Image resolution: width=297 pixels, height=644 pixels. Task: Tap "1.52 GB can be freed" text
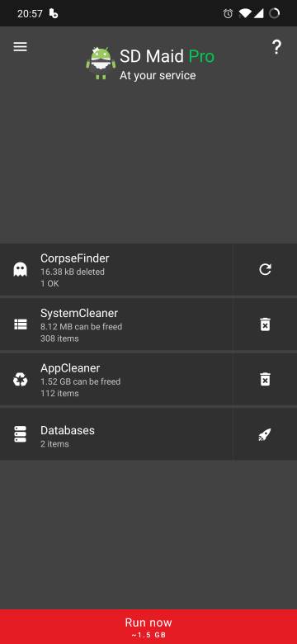click(x=80, y=381)
